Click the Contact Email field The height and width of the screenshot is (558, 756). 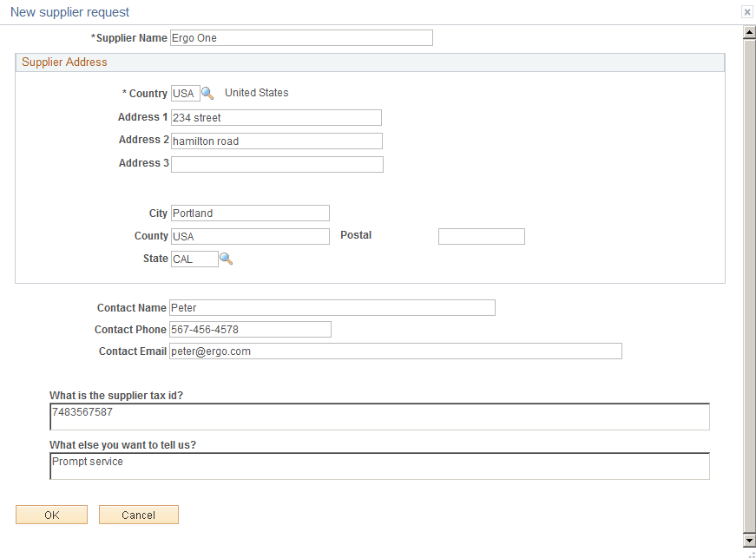[395, 351]
